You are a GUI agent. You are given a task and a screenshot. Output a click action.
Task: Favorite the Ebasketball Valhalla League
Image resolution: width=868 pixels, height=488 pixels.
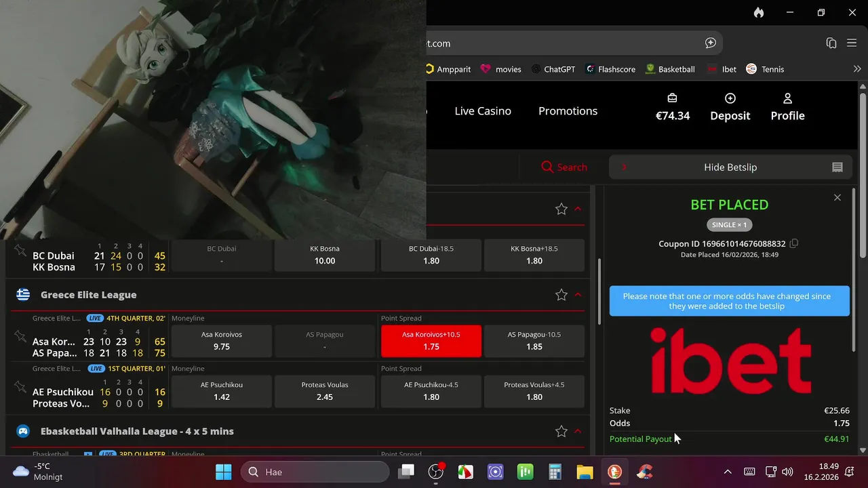tap(561, 431)
